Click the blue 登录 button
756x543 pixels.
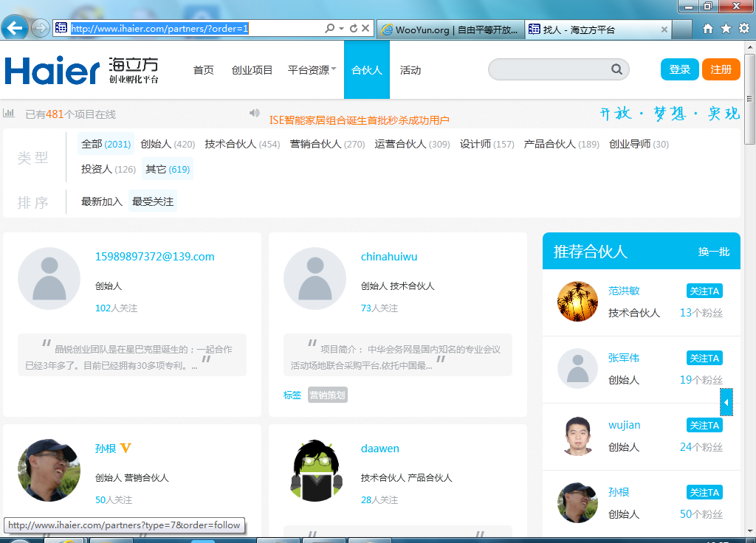[680, 69]
